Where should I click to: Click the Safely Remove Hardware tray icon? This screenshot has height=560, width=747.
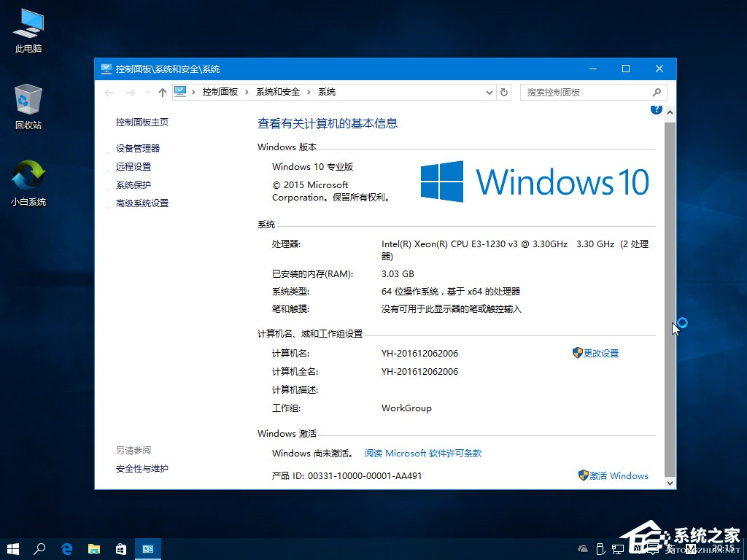coord(600,548)
